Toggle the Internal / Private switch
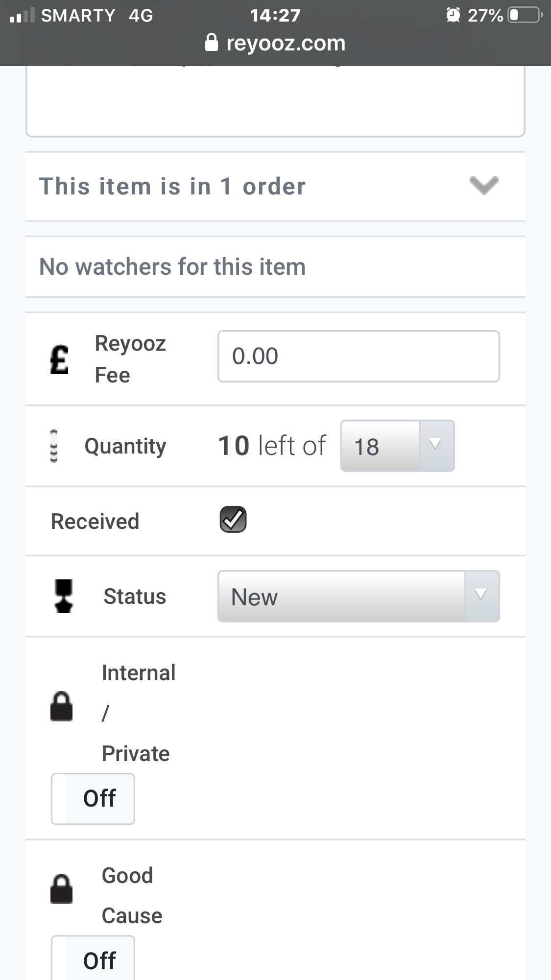This screenshot has width=551, height=980. pos(93,799)
